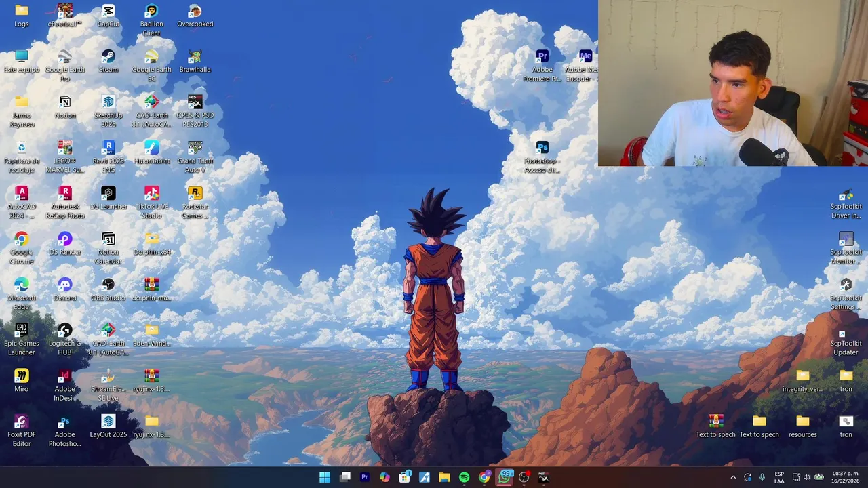The height and width of the screenshot is (488, 868).
Task: Open integrity_ver folder on desktop
Action: [x=803, y=380]
